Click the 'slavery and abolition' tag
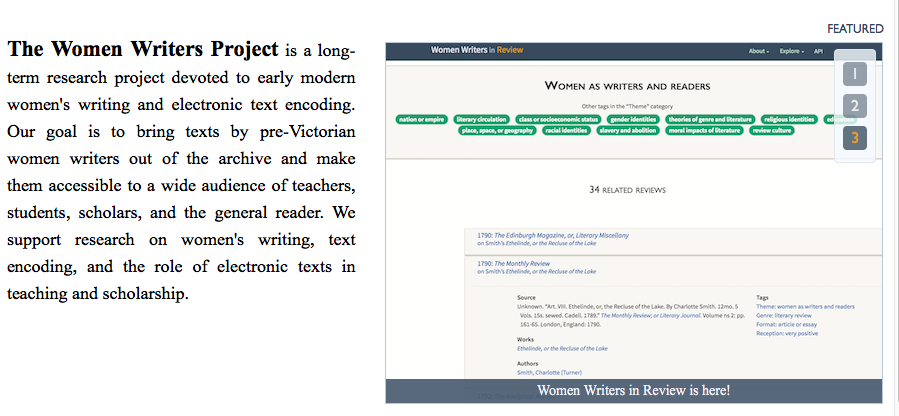 click(628, 131)
